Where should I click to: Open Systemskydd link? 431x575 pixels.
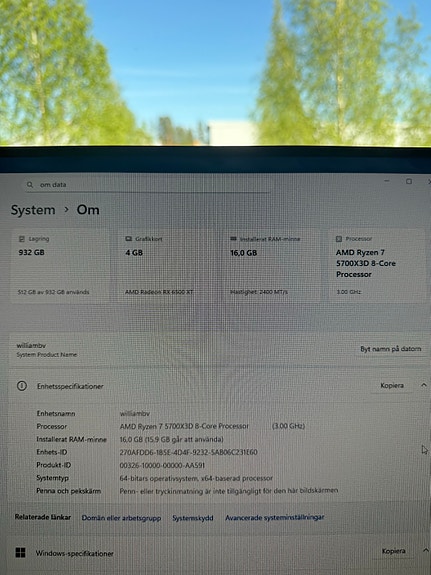[x=193, y=518]
